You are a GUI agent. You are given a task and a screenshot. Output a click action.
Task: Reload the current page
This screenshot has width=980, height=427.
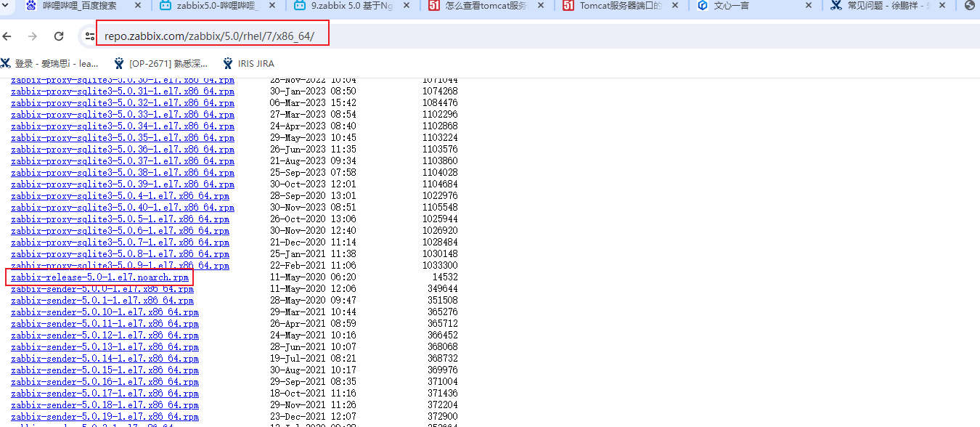click(x=59, y=36)
